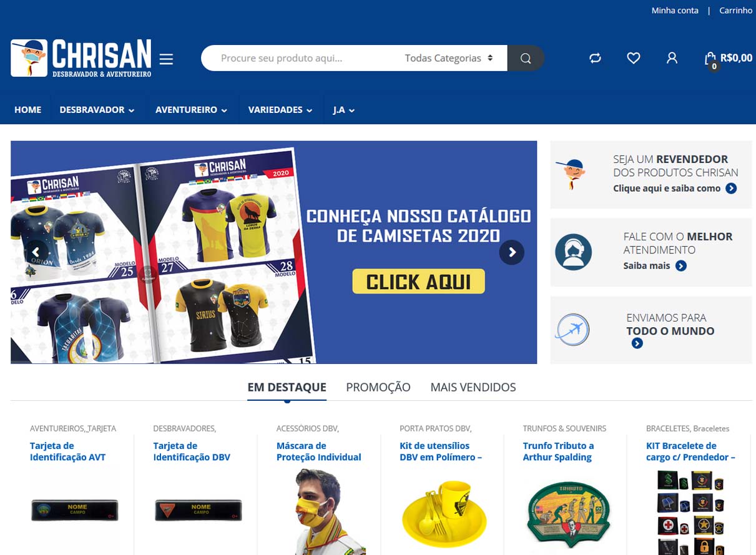
Task: Click 'ACESSÓRIOS DBV,' category label
Action: (308, 428)
